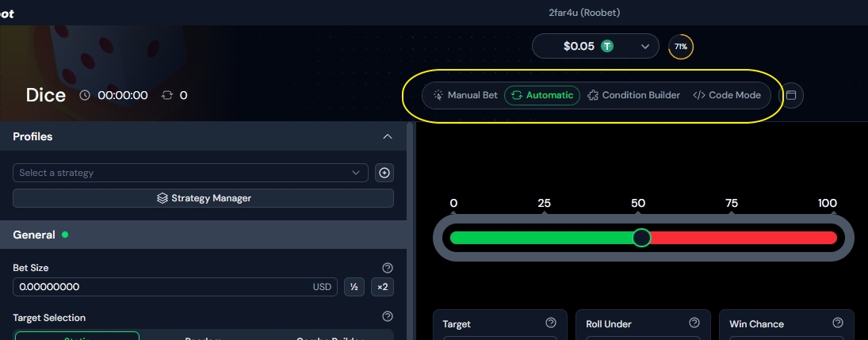This screenshot has width=868, height=340.
Task: Click the 75 scale label
Action: click(x=732, y=203)
